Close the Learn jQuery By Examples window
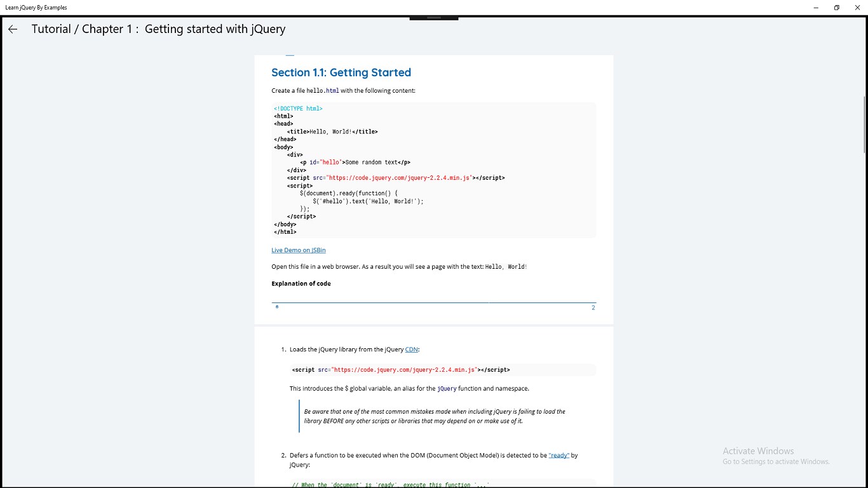 pyautogui.click(x=857, y=8)
